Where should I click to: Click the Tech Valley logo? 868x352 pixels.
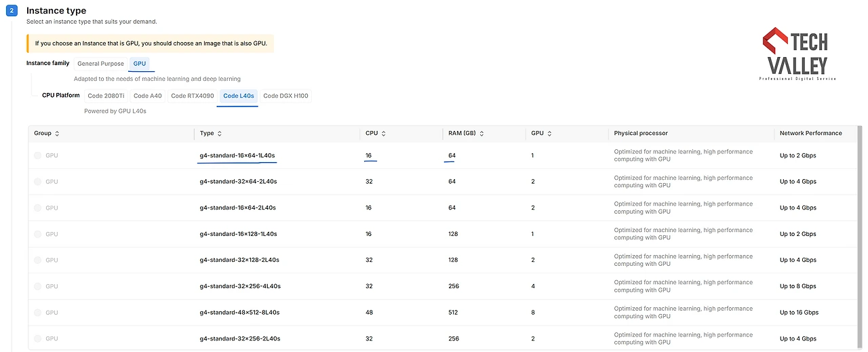797,54
